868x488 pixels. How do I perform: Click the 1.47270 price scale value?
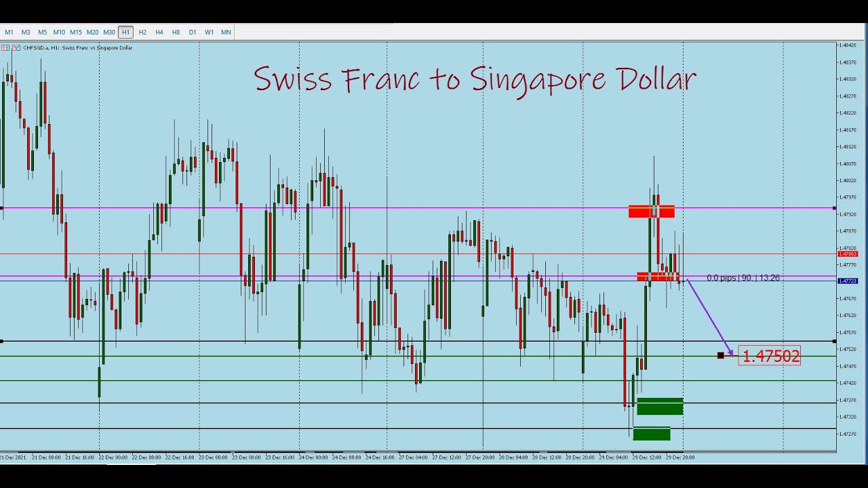(x=848, y=434)
